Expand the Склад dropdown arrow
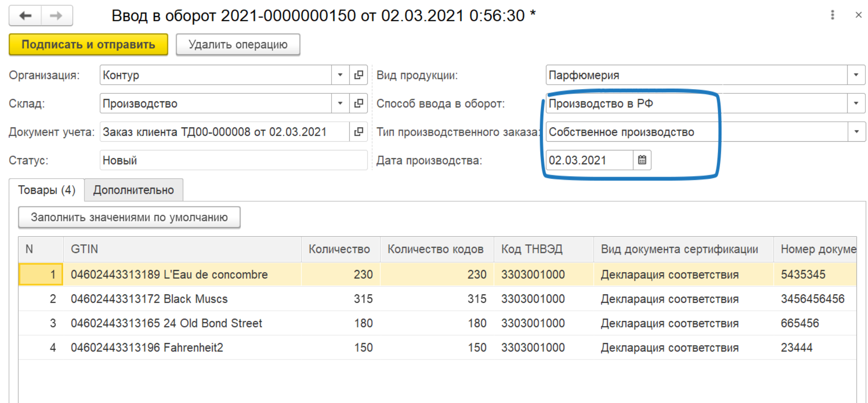Screen dimensions: 868x403 pos(340,103)
